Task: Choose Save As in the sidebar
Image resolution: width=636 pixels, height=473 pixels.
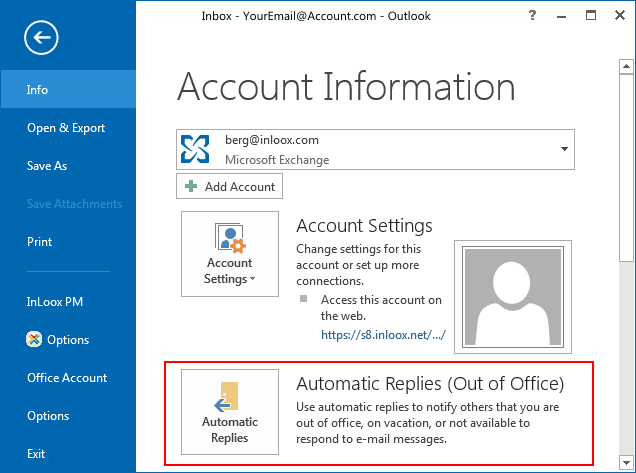Action: (x=47, y=166)
